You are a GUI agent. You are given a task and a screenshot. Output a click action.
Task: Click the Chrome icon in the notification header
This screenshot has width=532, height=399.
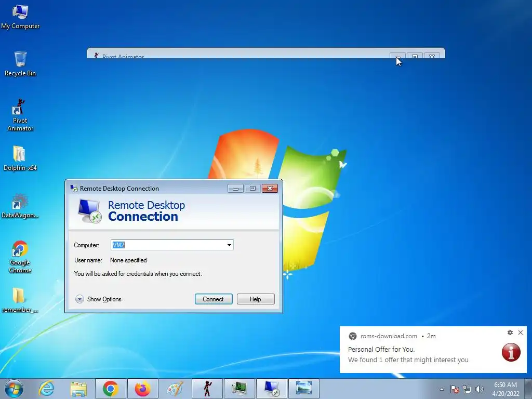click(x=353, y=336)
